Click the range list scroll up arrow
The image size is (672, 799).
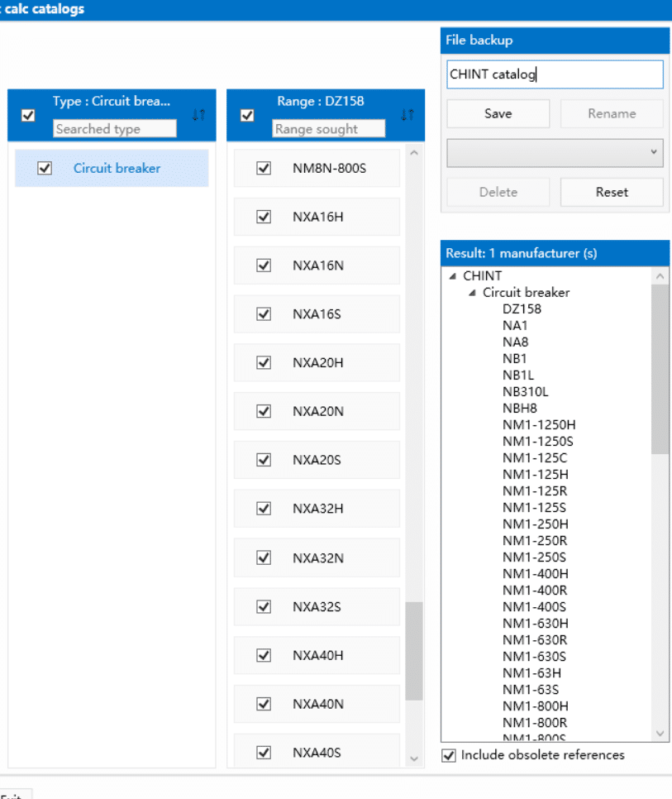[414, 153]
